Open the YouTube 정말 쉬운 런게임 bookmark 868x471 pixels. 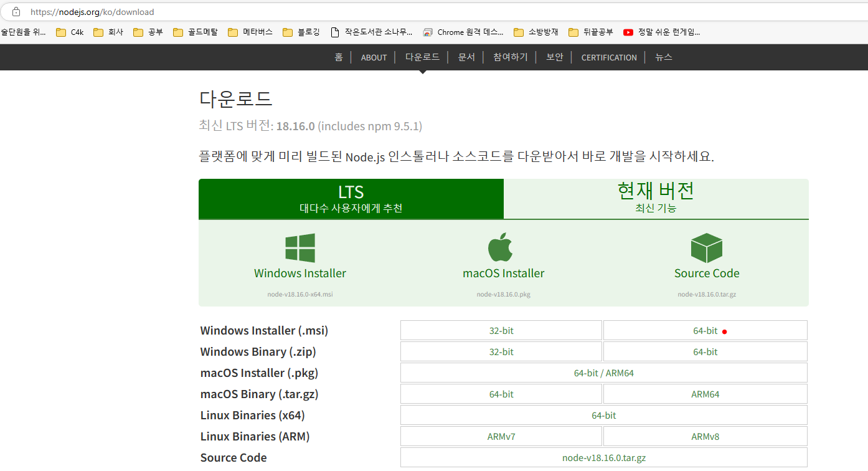[x=662, y=32]
